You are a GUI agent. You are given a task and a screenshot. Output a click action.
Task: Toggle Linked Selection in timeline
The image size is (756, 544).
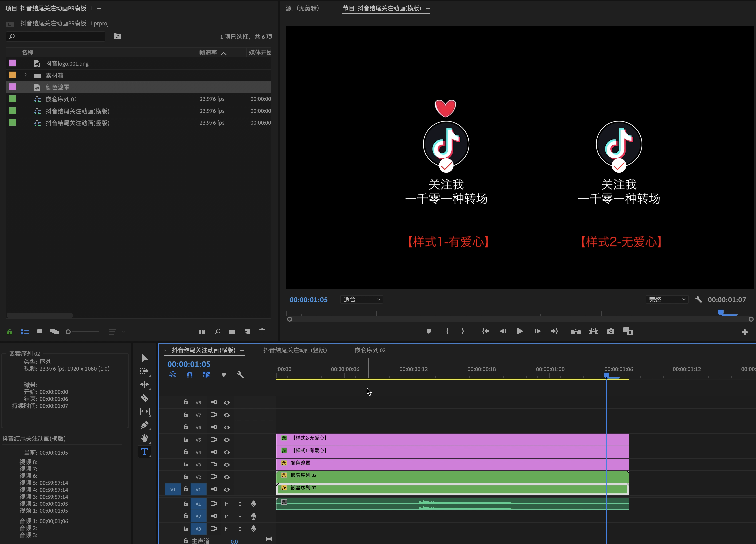[206, 375]
